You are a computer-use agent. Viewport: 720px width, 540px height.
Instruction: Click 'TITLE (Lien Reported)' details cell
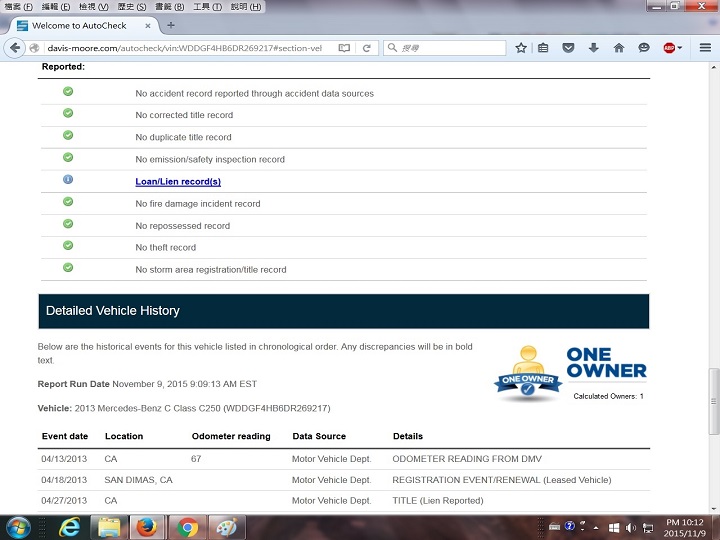coord(438,501)
